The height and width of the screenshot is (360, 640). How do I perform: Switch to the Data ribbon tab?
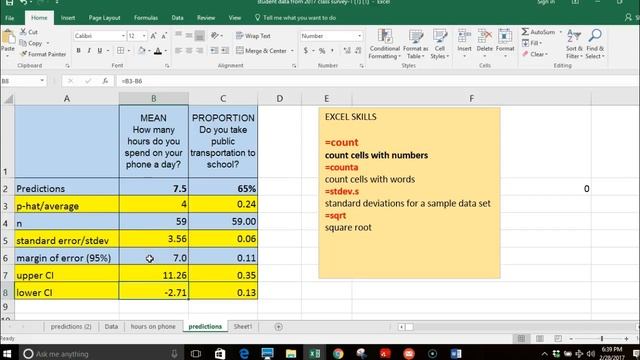coord(177,18)
